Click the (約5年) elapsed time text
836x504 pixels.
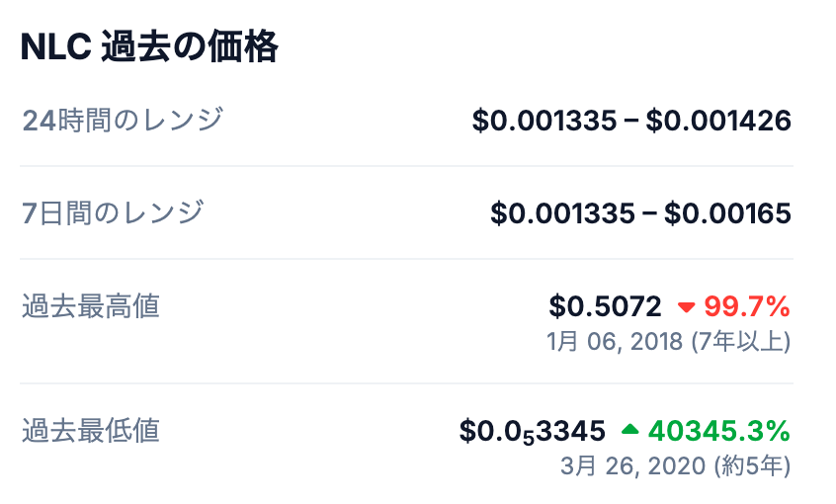(x=752, y=465)
